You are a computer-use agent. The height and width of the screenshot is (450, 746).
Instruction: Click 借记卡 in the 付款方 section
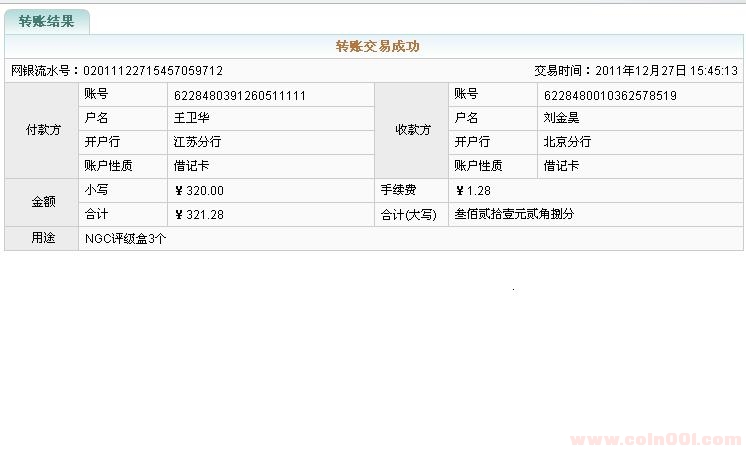(x=192, y=166)
